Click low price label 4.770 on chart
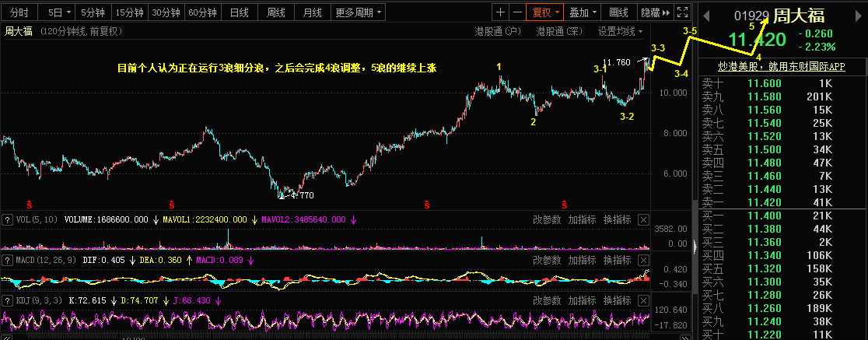 [301, 195]
